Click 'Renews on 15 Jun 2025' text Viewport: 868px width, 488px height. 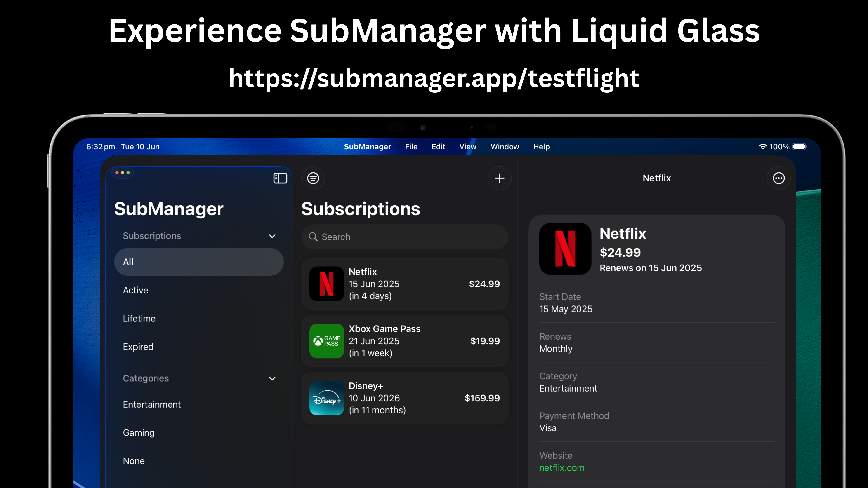click(651, 268)
